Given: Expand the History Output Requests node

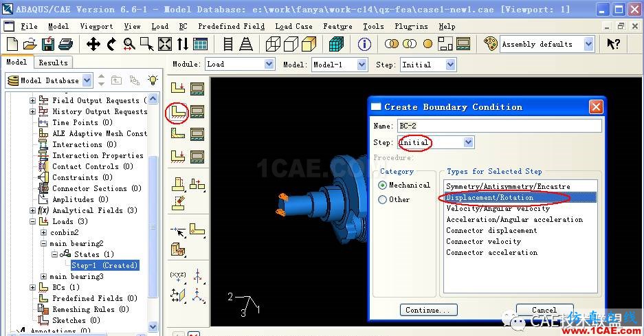Looking at the screenshot, I should (x=32, y=111).
